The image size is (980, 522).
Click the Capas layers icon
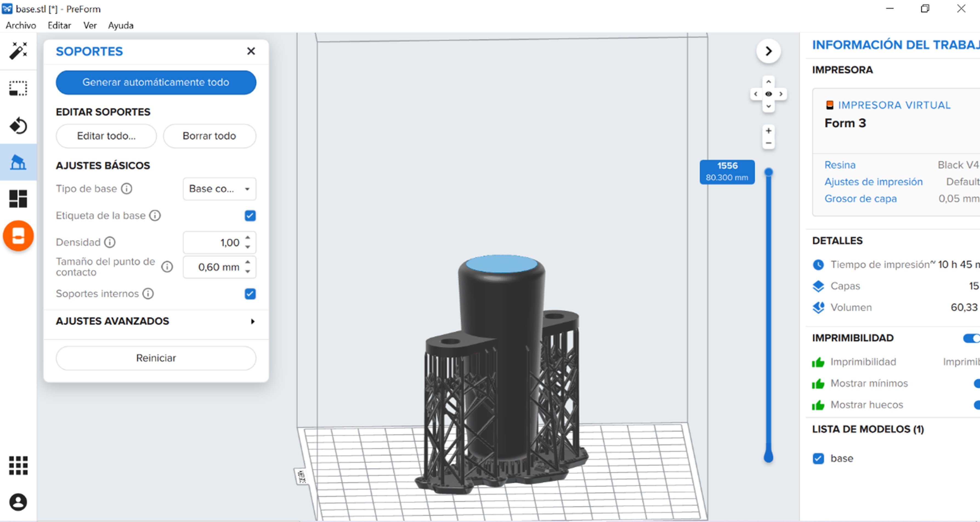pyautogui.click(x=818, y=286)
